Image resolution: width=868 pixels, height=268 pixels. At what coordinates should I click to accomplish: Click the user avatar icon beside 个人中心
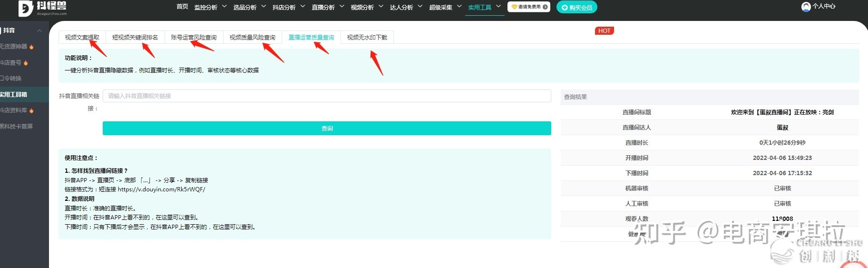point(806,7)
